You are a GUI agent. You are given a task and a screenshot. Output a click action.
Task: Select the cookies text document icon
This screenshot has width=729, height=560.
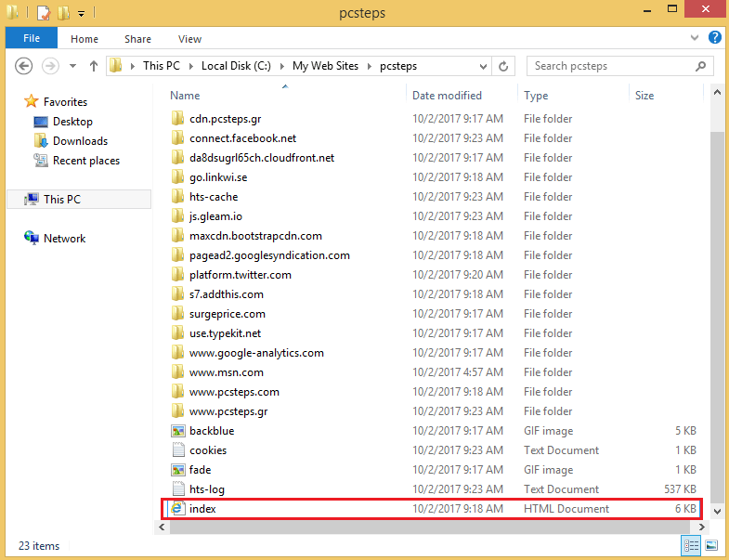click(x=178, y=450)
